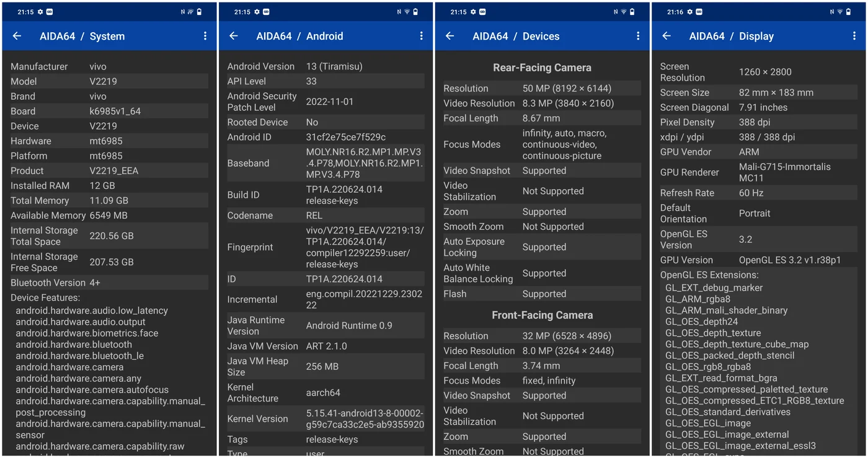Open the overflow menu on the System screen
This screenshot has width=868, height=458.
205,36
